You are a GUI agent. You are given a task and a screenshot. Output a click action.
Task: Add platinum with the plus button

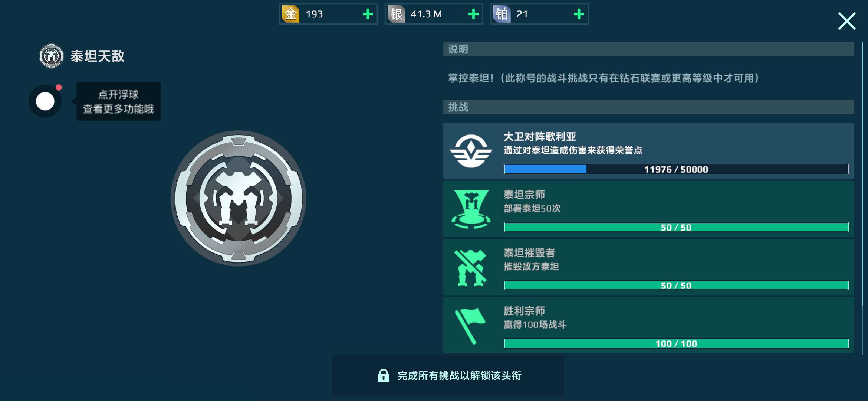click(x=579, y=14)
